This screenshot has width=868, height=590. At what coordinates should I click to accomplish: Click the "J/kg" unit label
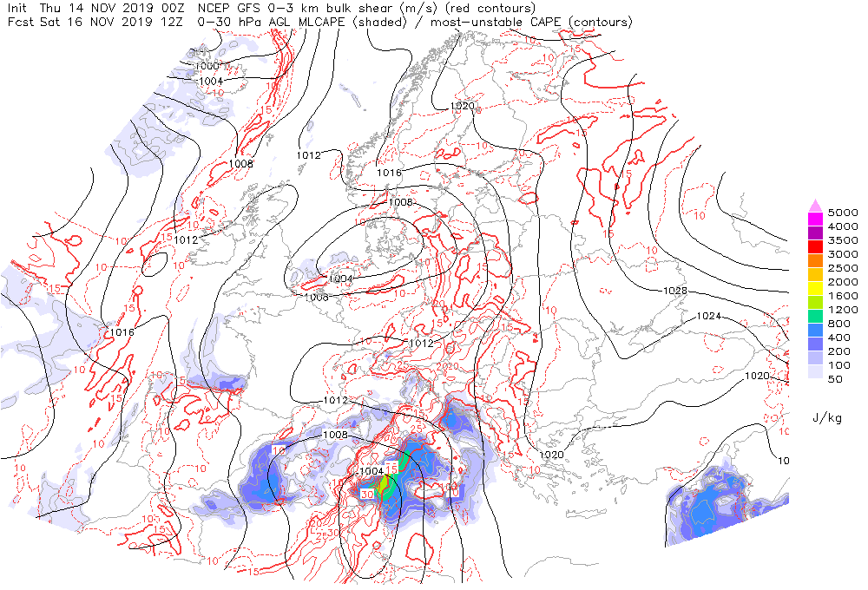(x=827, y=418)
